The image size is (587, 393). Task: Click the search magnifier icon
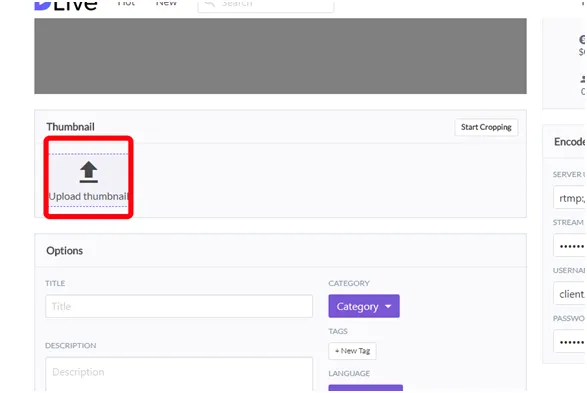(x=210, y=3)
